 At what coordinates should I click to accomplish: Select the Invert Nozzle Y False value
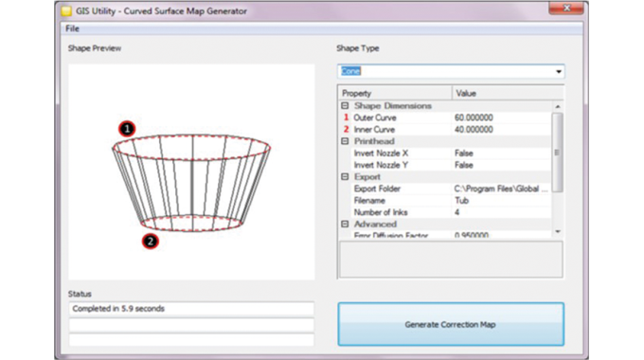464,165
